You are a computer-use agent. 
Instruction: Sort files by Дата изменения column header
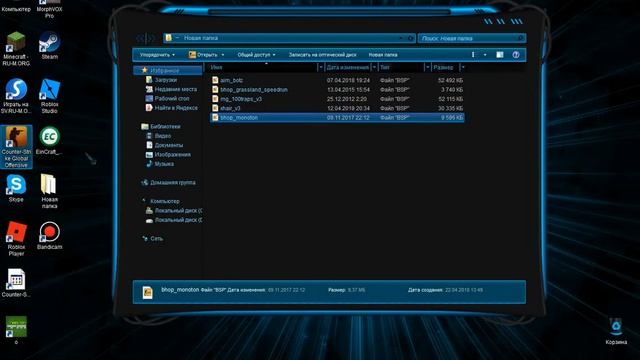tap(348, 67)
